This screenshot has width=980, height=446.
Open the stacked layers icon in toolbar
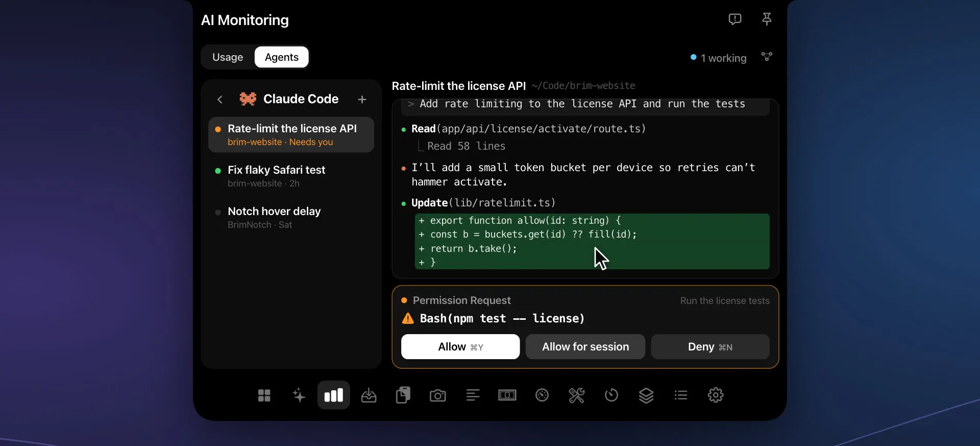[646, 395]
